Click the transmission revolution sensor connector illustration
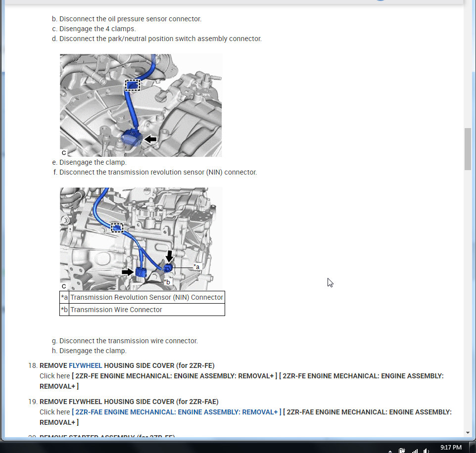476x453 pixels. (141, 239)
